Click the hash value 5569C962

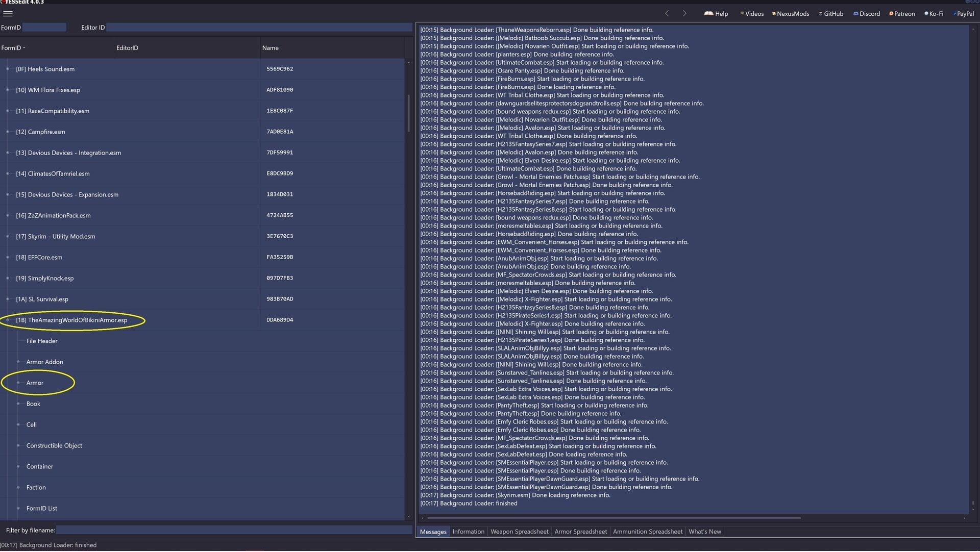280,69
